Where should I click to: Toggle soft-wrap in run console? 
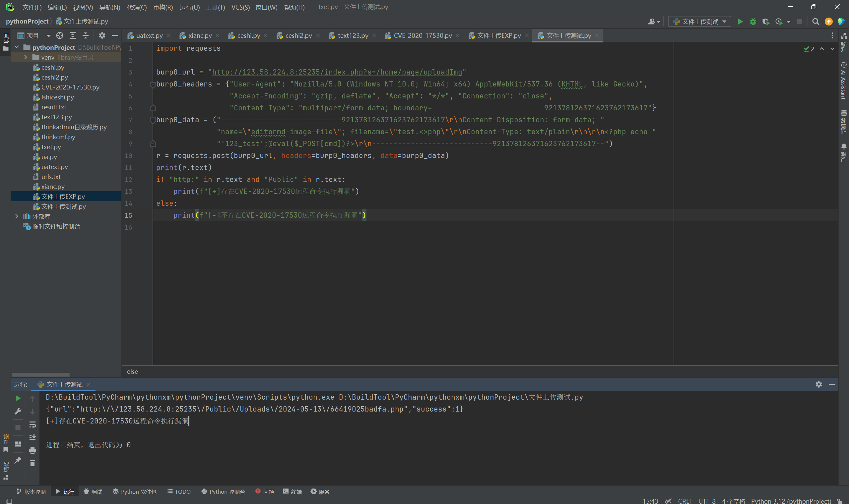[33, 424]
